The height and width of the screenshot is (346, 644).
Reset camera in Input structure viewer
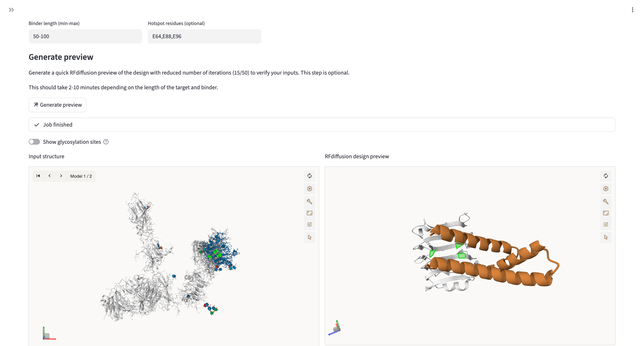[x=309, y=176]
